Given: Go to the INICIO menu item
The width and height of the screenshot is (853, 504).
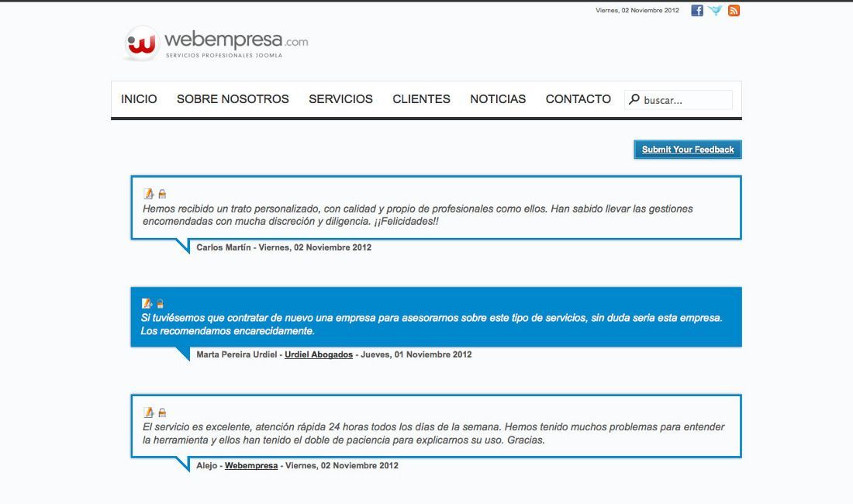Looking at the screenshot, I should 139,99.
